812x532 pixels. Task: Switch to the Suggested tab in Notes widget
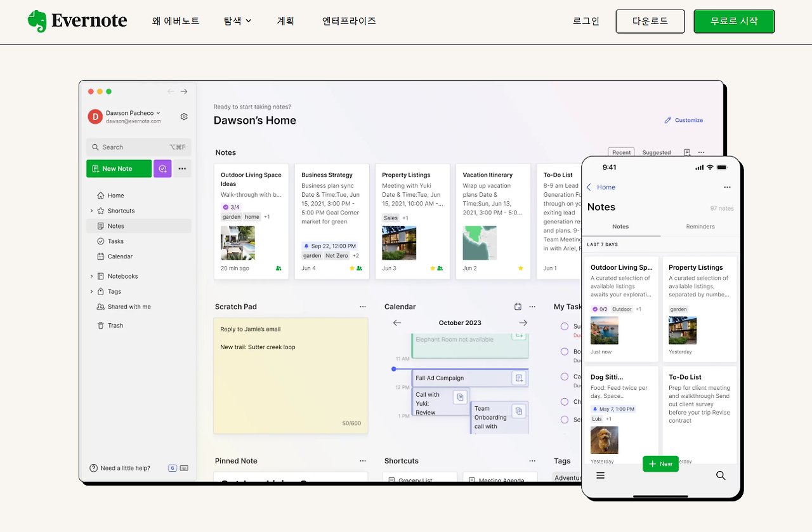click(657, 152)
